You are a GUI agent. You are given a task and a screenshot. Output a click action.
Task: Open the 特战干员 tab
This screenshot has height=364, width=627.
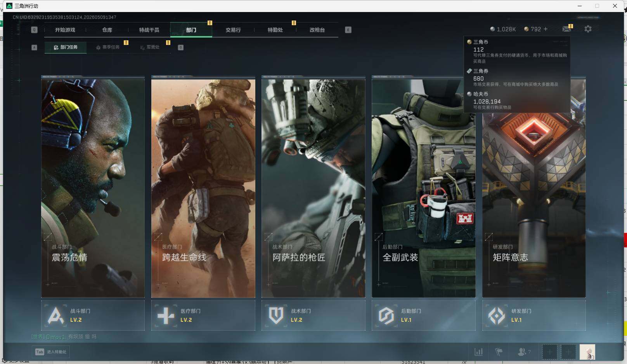pyautogui.click(x=149, y=30)
